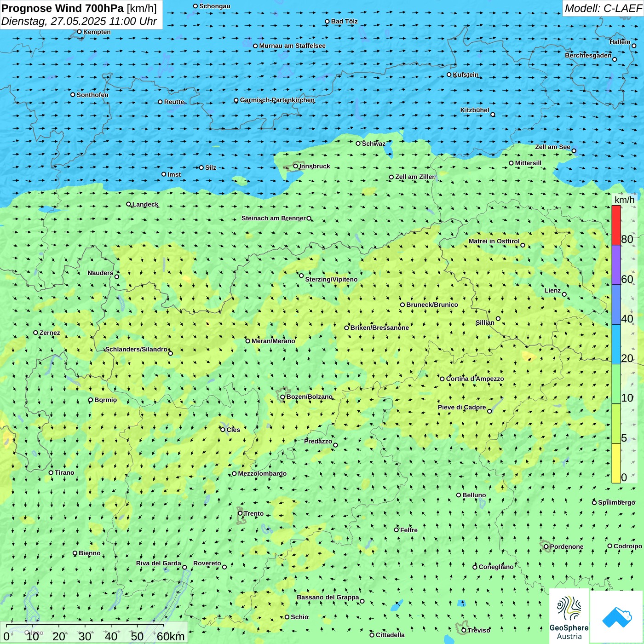Click the Steinach am Brenner label
This screenshot has width=644, height=644.
274,218
